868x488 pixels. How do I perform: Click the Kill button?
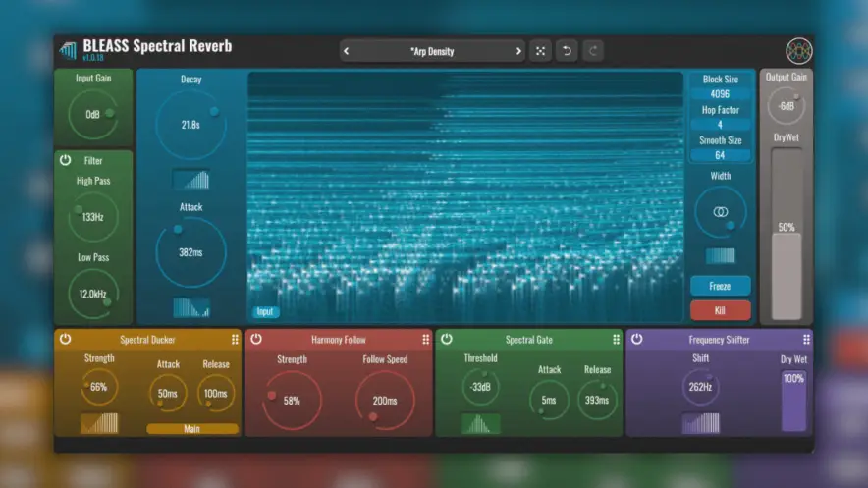pos(720,310)
